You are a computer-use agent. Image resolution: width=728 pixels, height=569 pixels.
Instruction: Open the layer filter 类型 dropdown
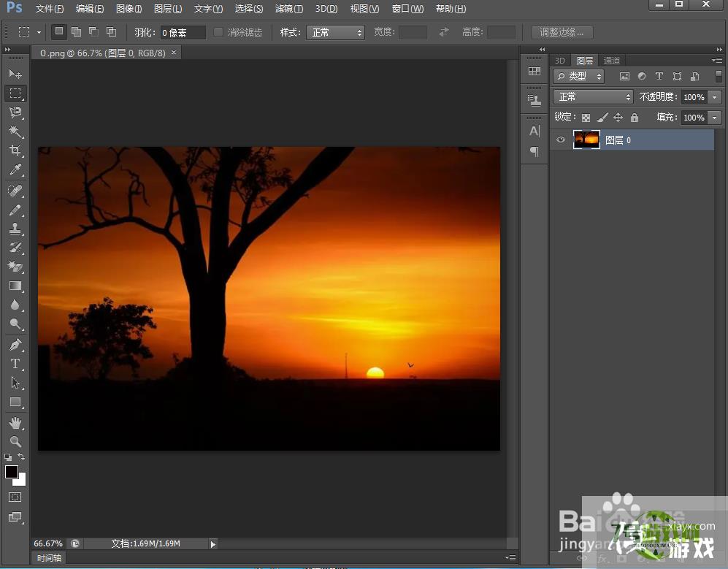(578, 76)
